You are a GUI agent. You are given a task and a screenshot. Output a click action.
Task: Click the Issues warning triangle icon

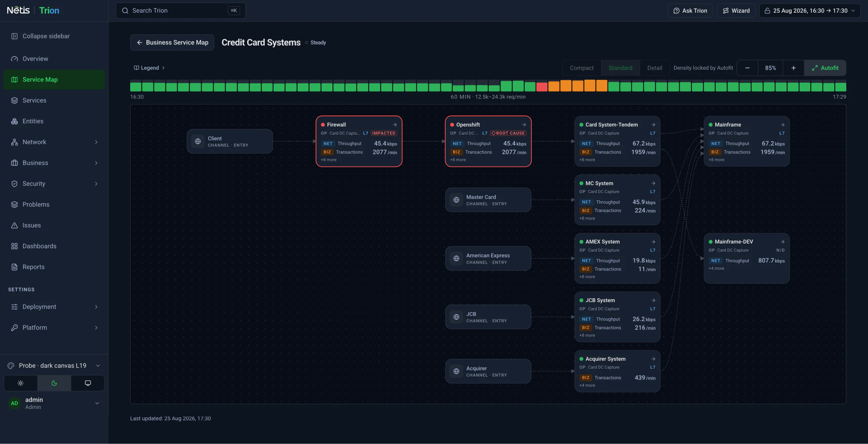pos(14,225)
